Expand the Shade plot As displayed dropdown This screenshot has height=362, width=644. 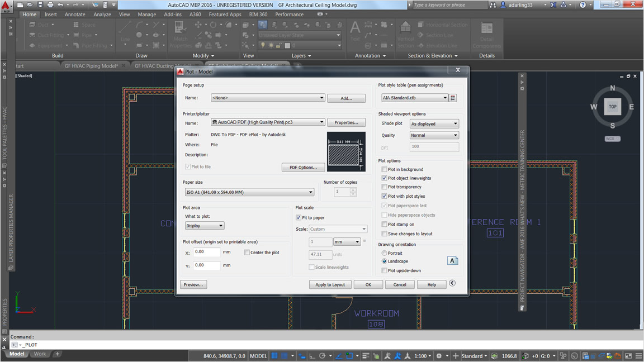(x=434, y=123)
